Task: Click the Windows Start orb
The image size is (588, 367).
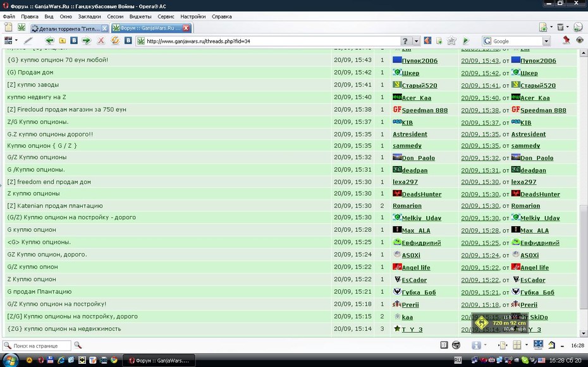Action: pyautogui.click(x=9, y=360)
